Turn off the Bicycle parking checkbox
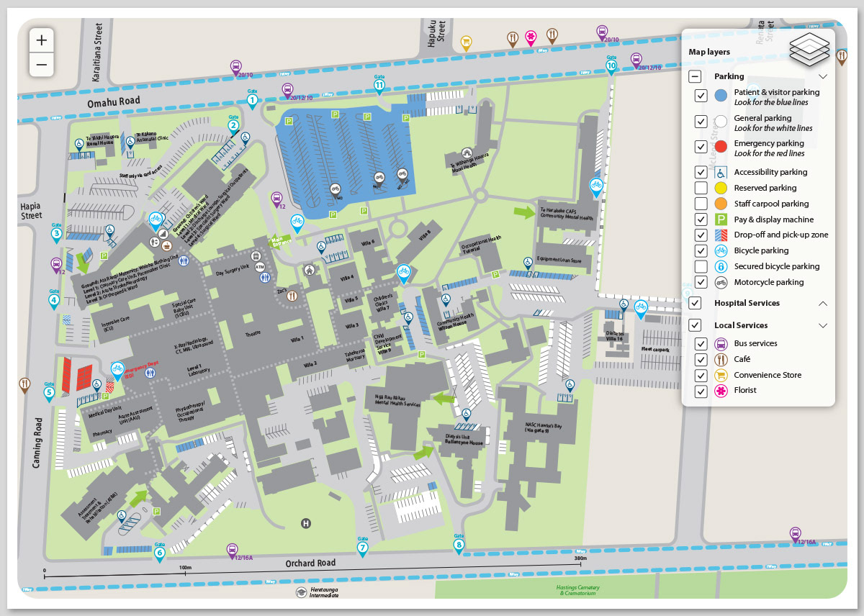Viewport: 864px width, 616px height. pos(701,250)
